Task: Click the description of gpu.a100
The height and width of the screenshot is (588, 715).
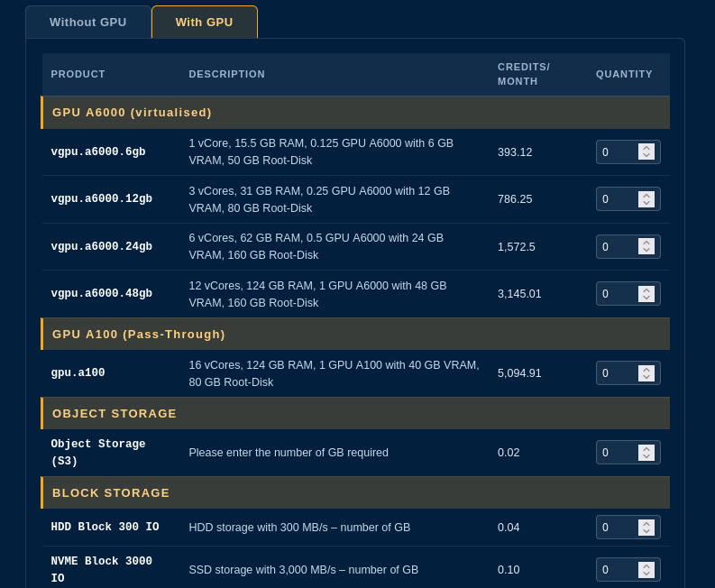Action: 335,373
